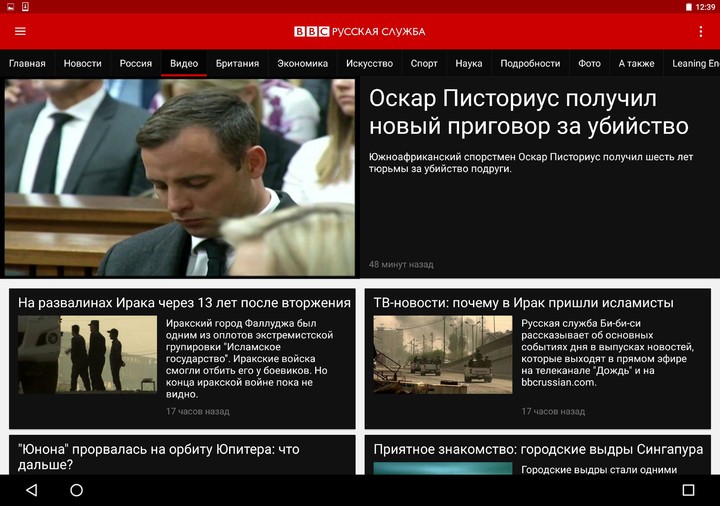
Task: Switch to the Главная tab
Action: coord(27,63)
